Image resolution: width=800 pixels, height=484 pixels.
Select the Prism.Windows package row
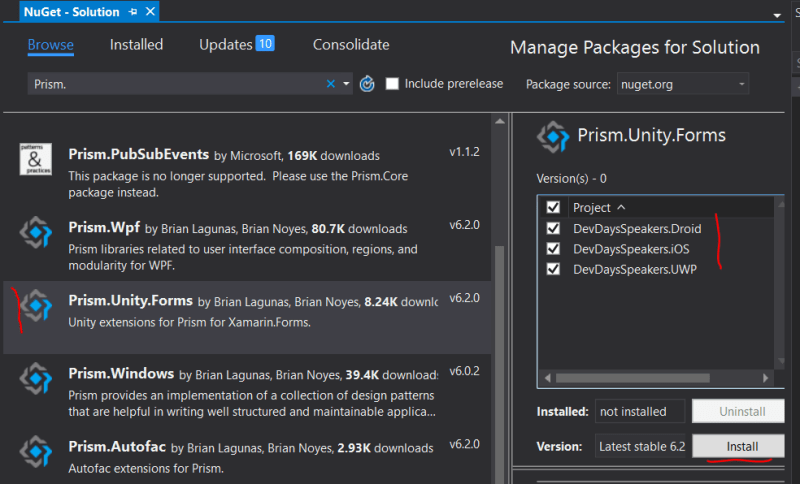point(247,391)
